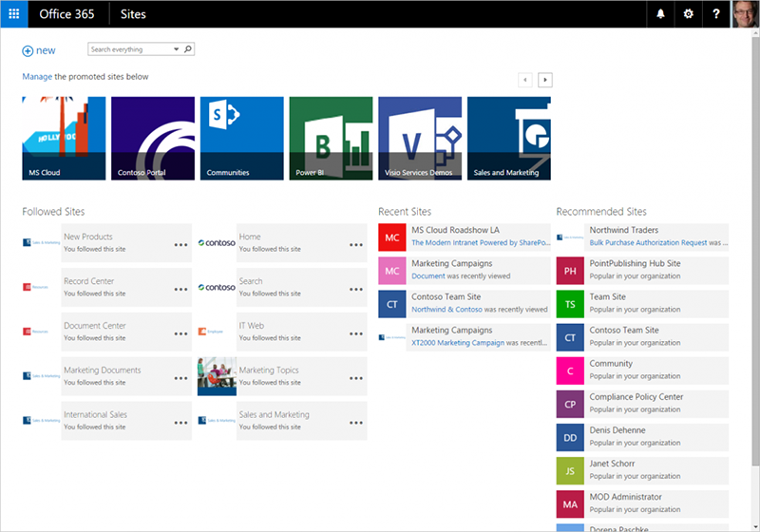Open the recently viewed Document link
Viewport: 760px width, 532px height.
tap(428, 276)
